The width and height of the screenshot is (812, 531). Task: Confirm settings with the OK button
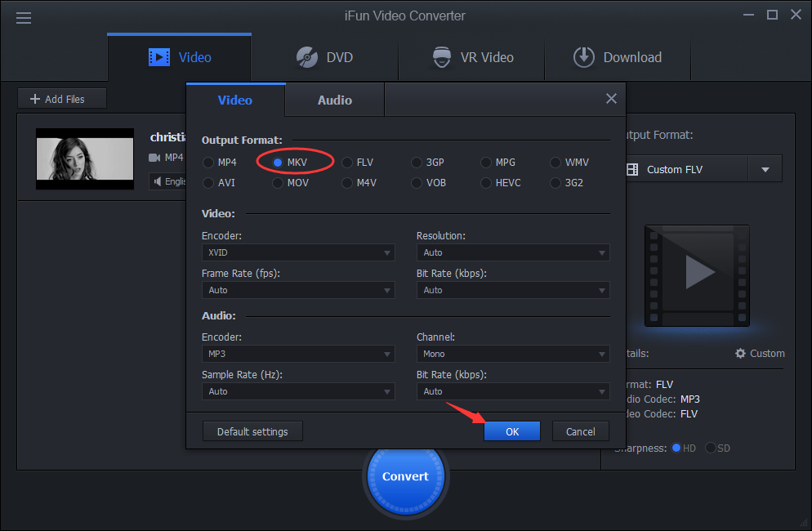(512, 431)
